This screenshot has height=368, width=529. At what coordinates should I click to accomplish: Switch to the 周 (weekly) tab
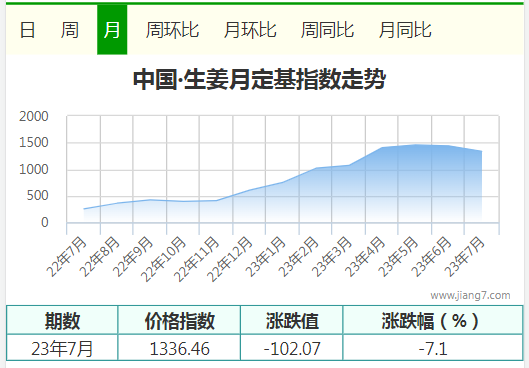coord(70,30)
